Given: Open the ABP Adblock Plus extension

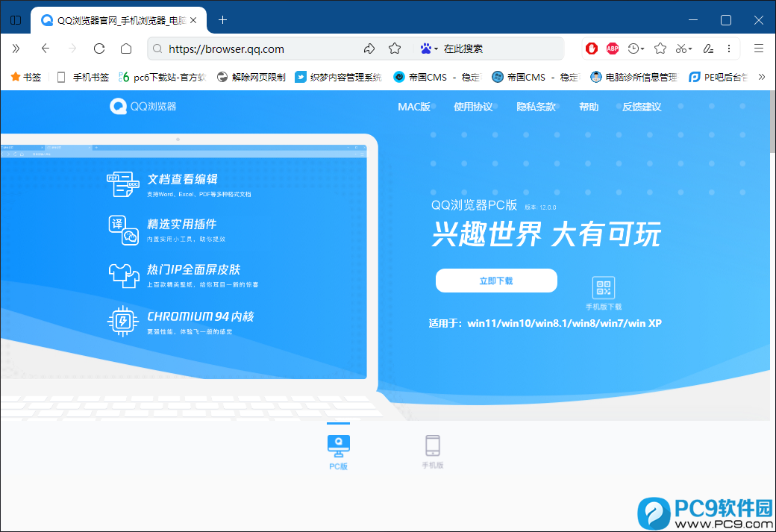Looking at the screenshot, I should [613, 48].
